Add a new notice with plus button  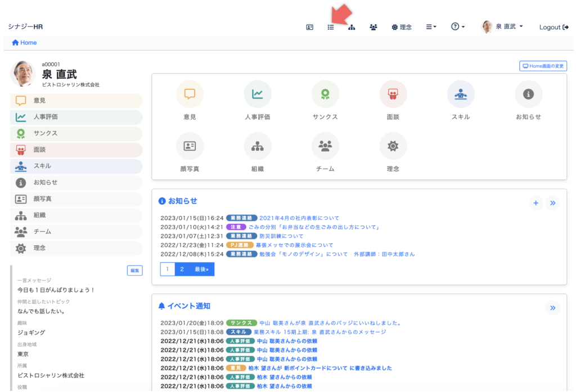(x=535, y=203)
